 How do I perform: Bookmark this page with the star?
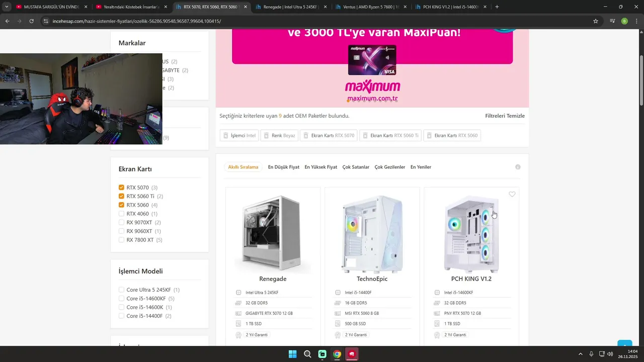pyautogui.click(x=596, y=21)
